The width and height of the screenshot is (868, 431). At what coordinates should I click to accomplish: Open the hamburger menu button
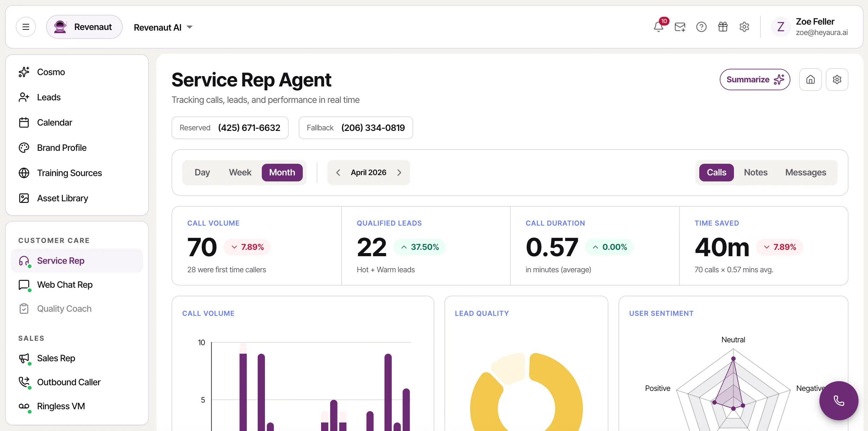[26, 27]
